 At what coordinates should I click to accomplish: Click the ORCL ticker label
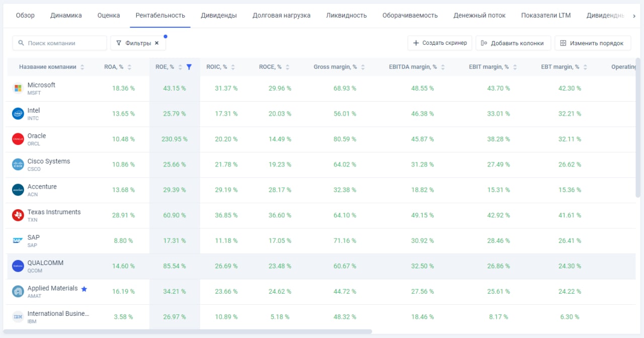coord(34,144)
